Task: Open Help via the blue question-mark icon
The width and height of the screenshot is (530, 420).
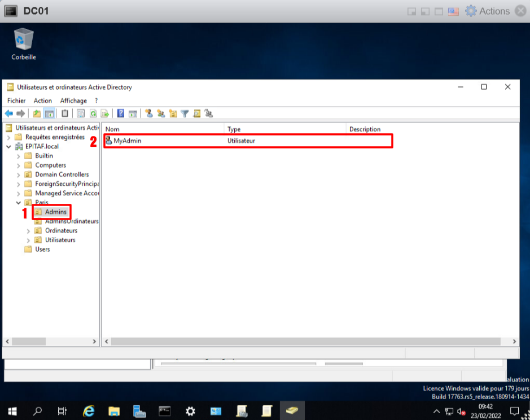Action: tap(121, 113)
